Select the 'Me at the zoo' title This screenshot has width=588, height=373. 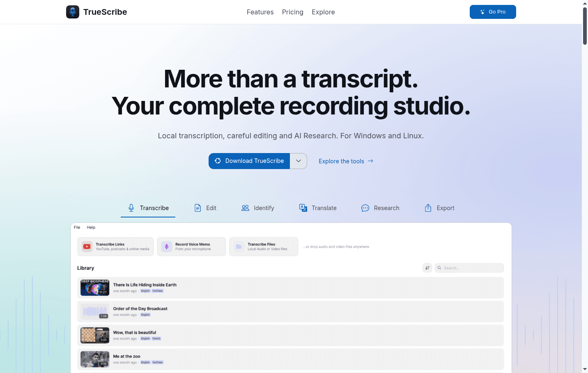click(x=127, y=356)
